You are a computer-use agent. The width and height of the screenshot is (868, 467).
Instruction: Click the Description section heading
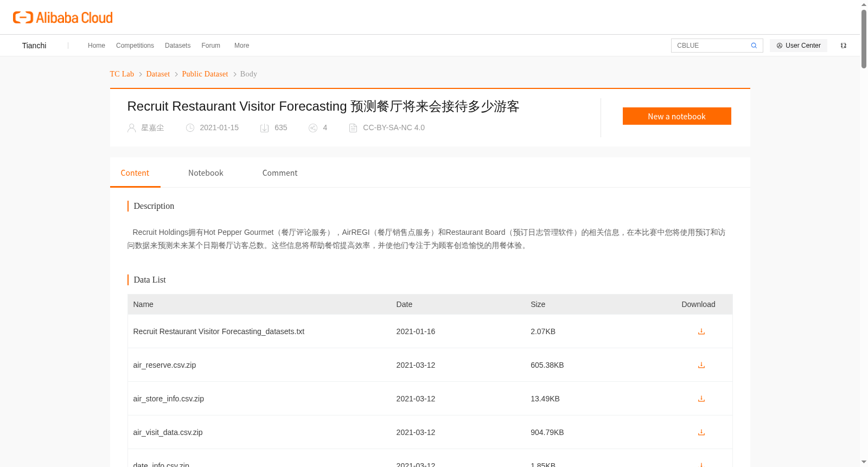click(154, 206)
